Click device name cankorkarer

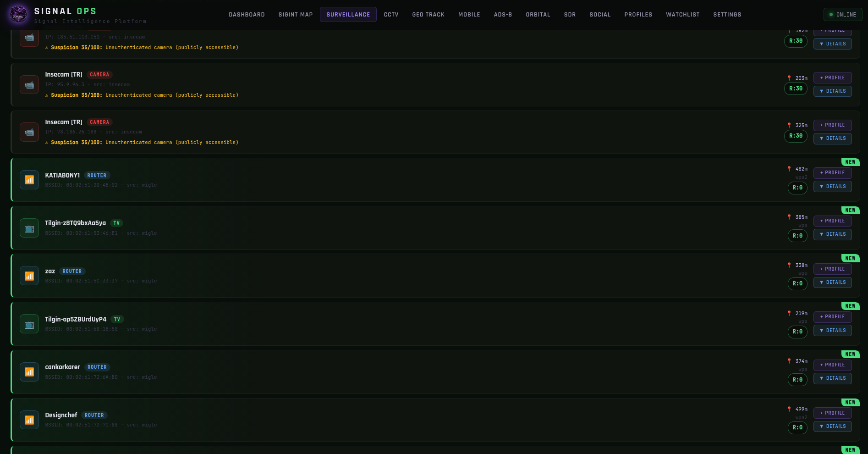(x=62, y=367)
